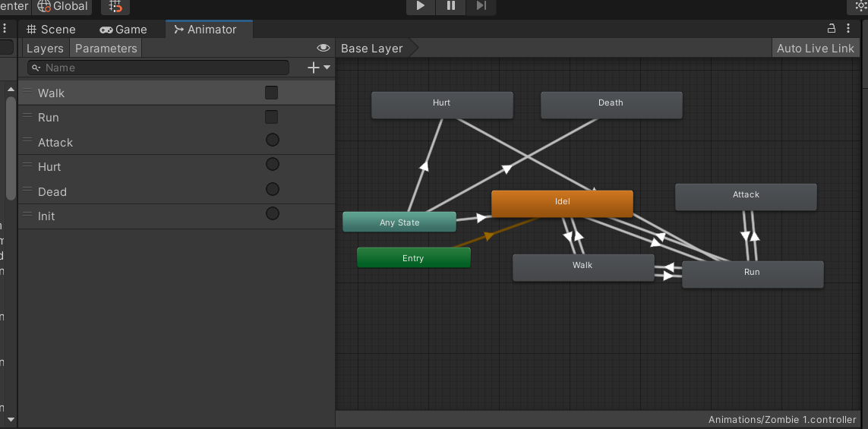Toggle the Walk bool checkbox

tap(271, 93)
